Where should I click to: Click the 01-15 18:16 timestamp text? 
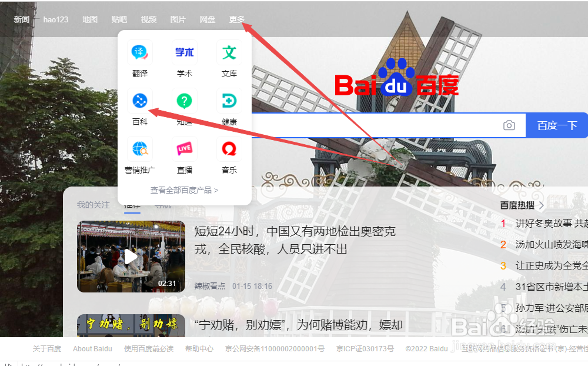pyautogui.click(x=252, y=286)
